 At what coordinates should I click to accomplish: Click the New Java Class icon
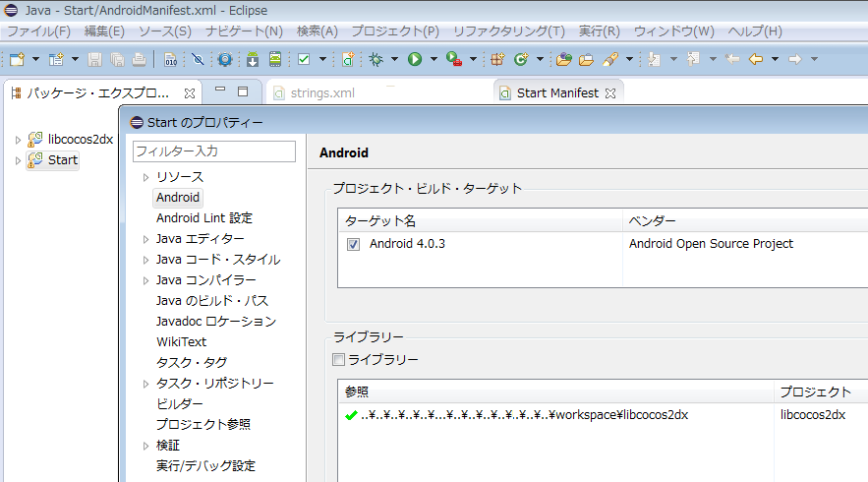point(521,59)
